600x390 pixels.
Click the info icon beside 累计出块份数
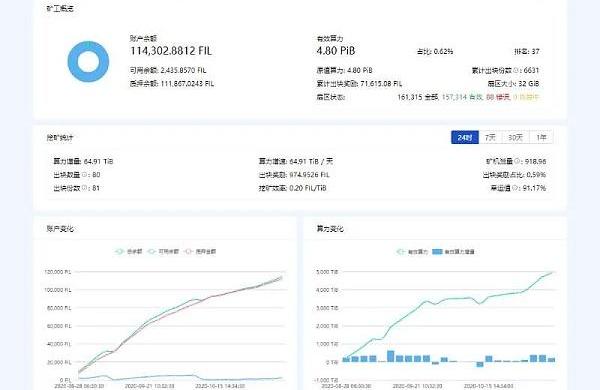(517, 70)
